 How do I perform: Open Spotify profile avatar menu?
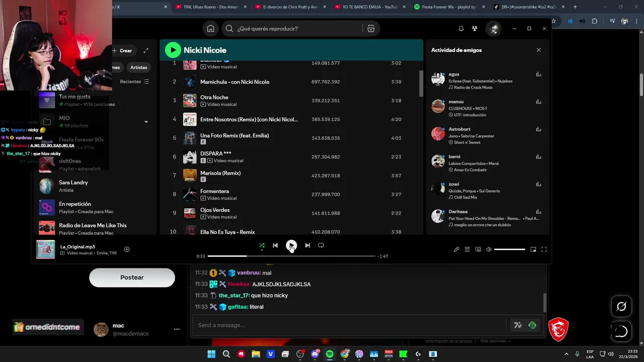(494, 29)
